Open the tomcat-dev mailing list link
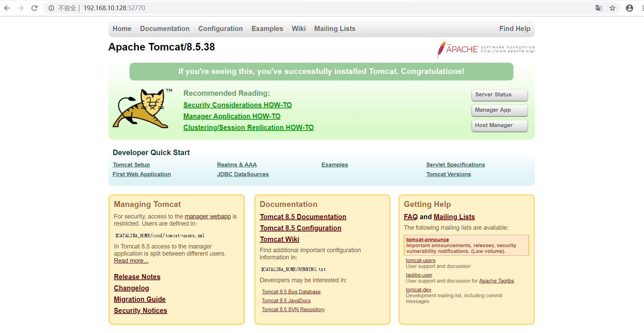This screenshot has width=644, height=333. (419, 290)
